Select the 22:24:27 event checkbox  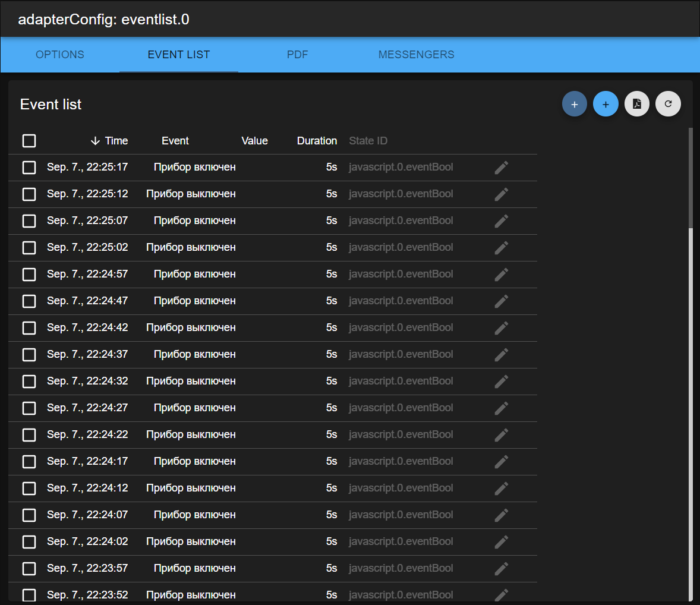click(x=29, y=408)
